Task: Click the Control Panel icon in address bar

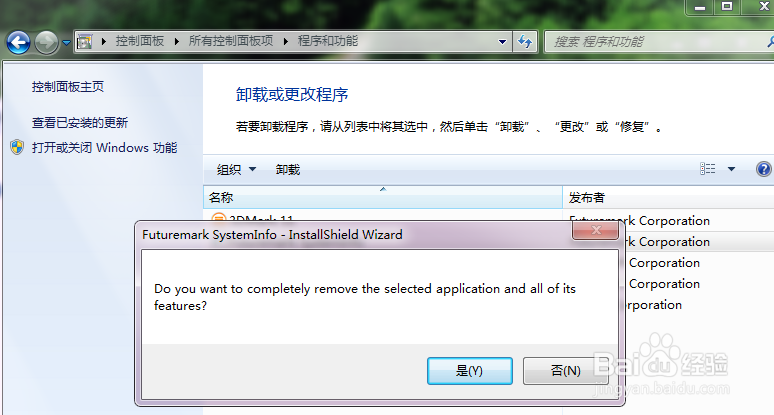Action: pyautogui.click(x=84, y=41)
